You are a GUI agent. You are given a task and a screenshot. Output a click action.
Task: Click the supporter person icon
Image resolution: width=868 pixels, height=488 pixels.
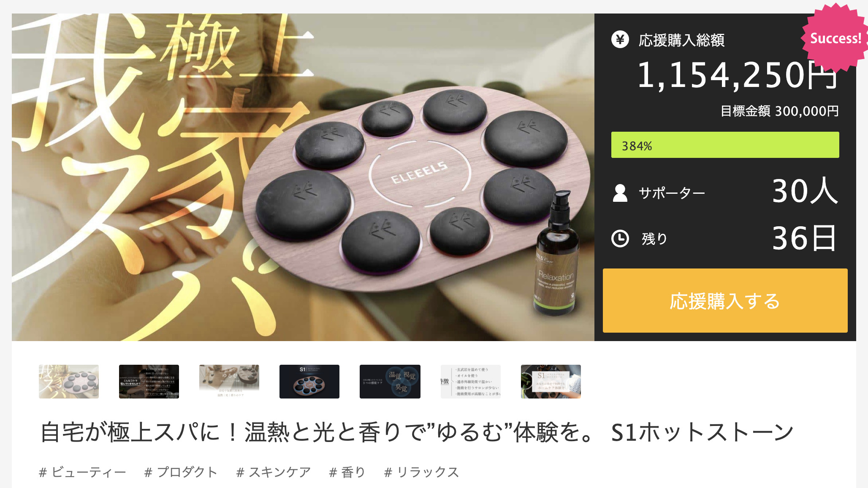620,193
